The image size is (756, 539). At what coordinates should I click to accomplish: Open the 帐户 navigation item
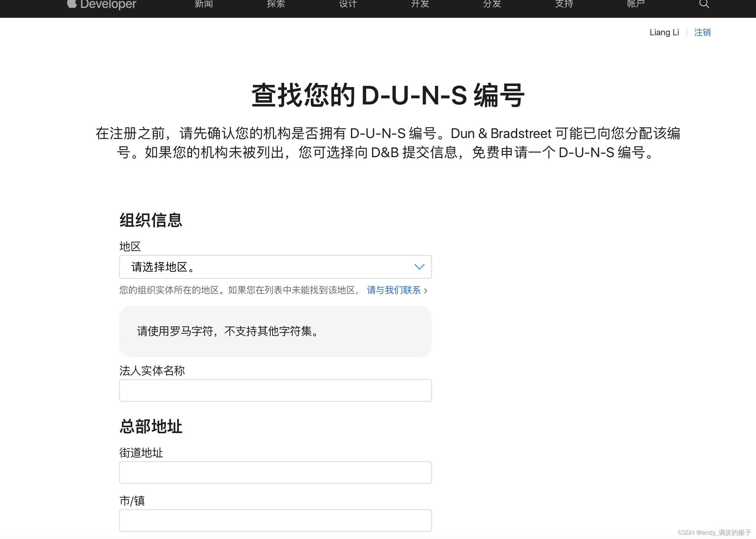(636, 4)
